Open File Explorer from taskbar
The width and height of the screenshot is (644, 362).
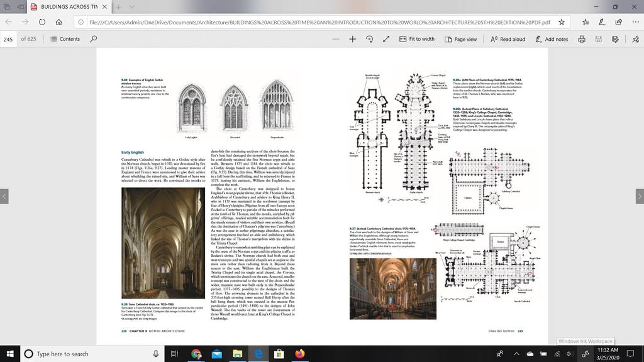[237, 354]
